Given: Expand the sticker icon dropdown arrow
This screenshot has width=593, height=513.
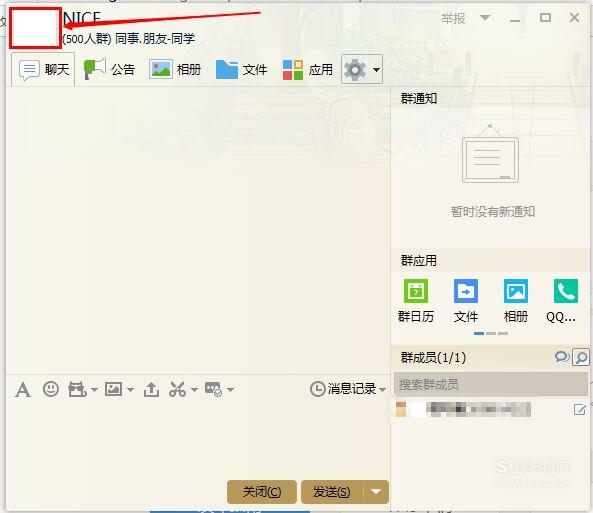Looking at the screenshot, I should [94, 389].
